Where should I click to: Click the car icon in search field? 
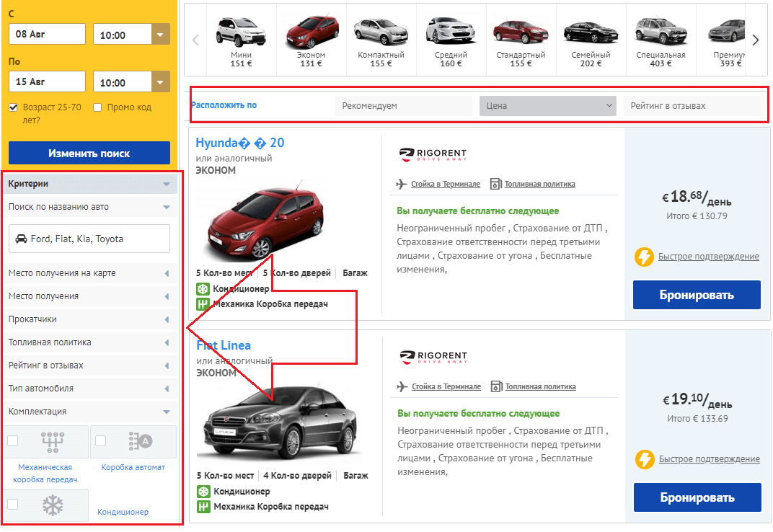(21, 239)
